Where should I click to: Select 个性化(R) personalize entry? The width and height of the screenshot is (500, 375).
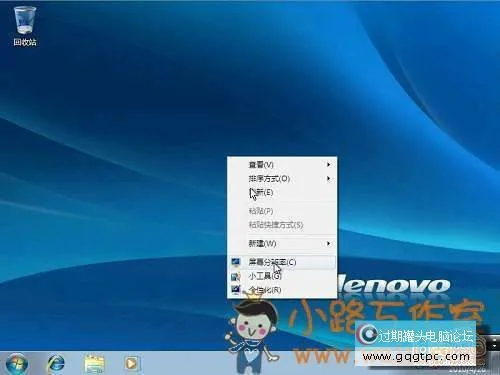[282, 290]
